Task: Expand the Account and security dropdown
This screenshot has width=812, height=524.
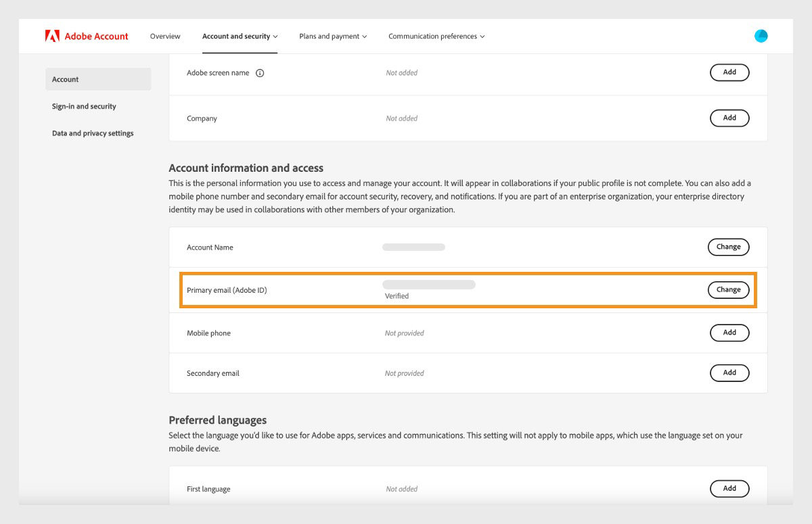Action: click(240, 37)
